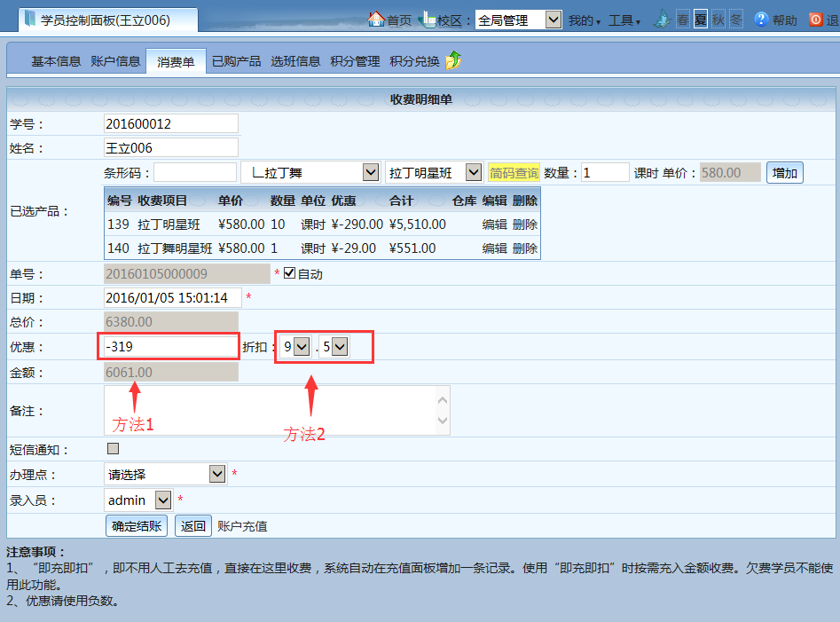Click the 简码查询 button

tap(514, 172)
